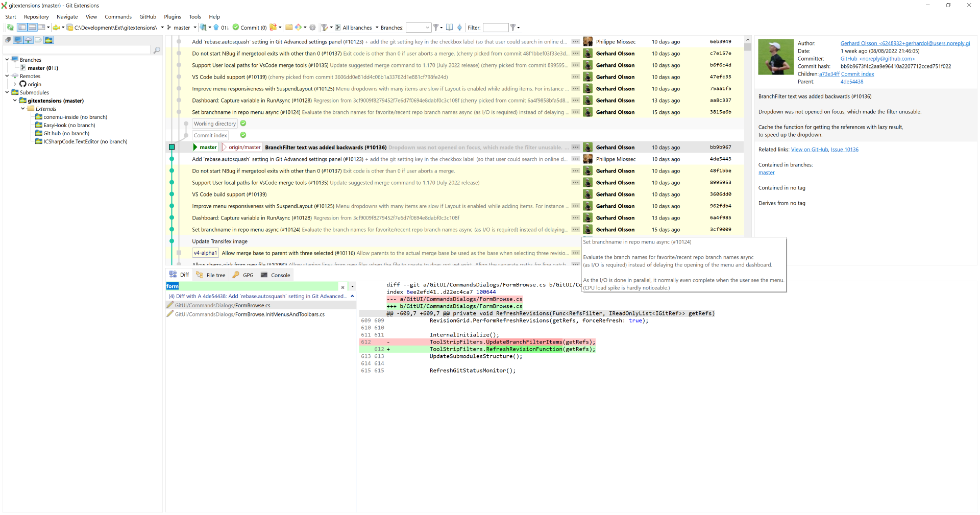Image resolution: width=980 pixels, height=515 pixels.
Task: Click the branch search magnifier icon
Action: (157, 50)
